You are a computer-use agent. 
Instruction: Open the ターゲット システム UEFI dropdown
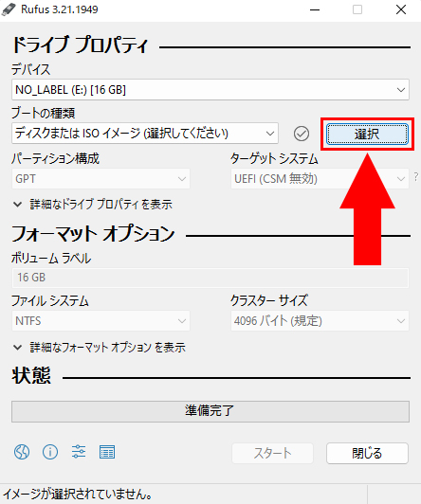pos(320,178)
